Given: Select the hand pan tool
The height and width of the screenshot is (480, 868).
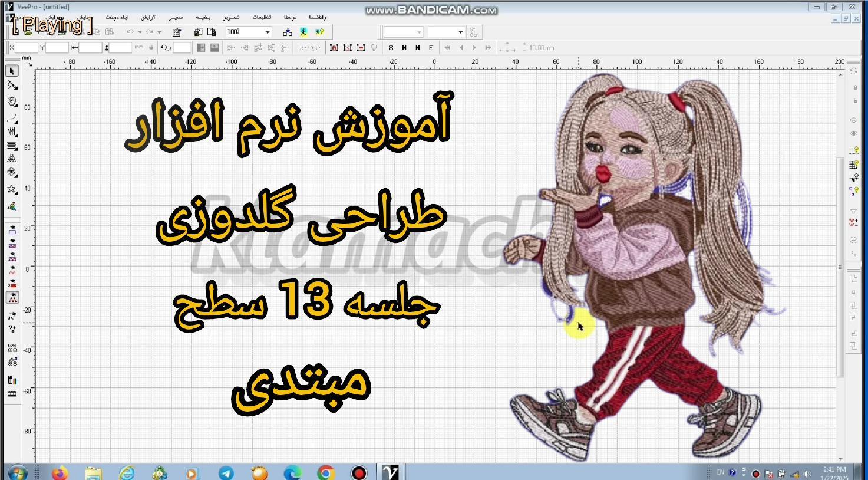Looking at the screenshot, I should (x=12, y=101).
